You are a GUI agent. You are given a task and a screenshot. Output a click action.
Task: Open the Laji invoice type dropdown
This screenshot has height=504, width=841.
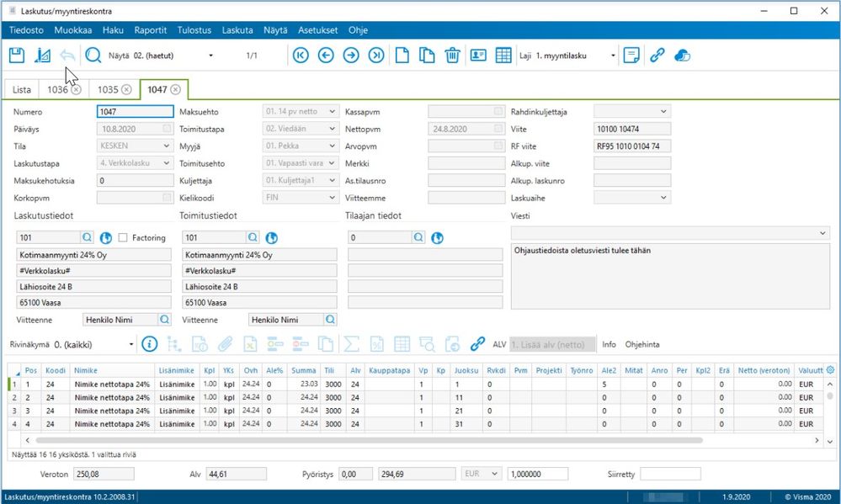pyautogui.click(x=614, y=56)
